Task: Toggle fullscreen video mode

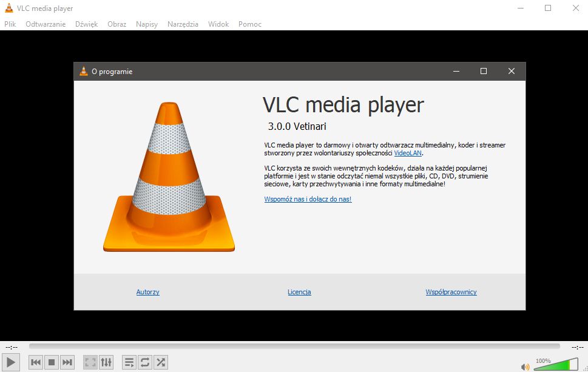Action: tap(90, 362)
